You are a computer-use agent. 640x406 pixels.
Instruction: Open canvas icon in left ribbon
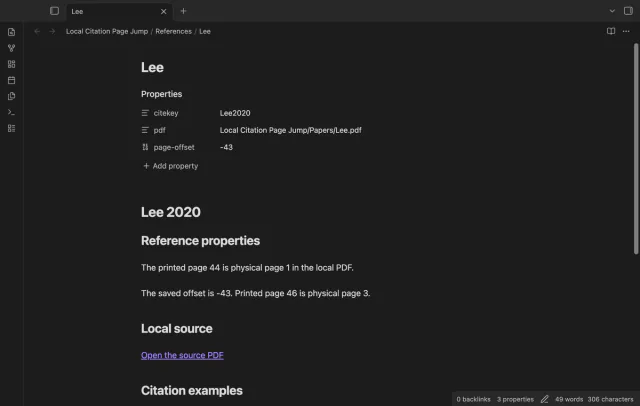[x=11, y=64]
